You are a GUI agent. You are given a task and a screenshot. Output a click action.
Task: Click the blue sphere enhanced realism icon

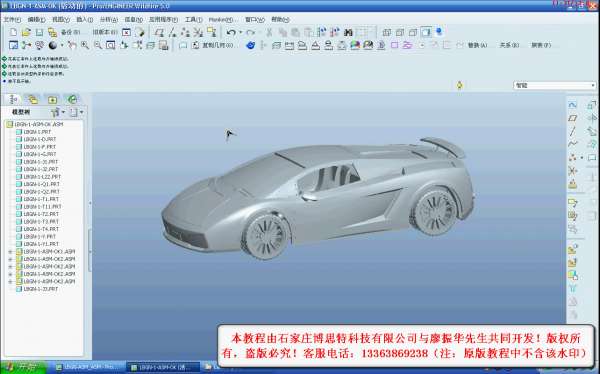[x=439, y=32]
